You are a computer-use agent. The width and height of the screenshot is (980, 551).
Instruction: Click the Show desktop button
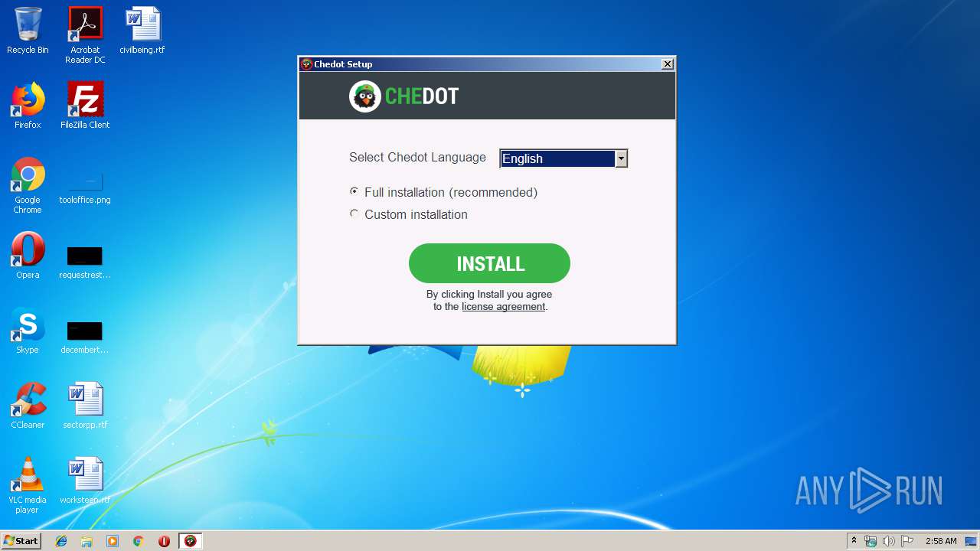point(972,541)
